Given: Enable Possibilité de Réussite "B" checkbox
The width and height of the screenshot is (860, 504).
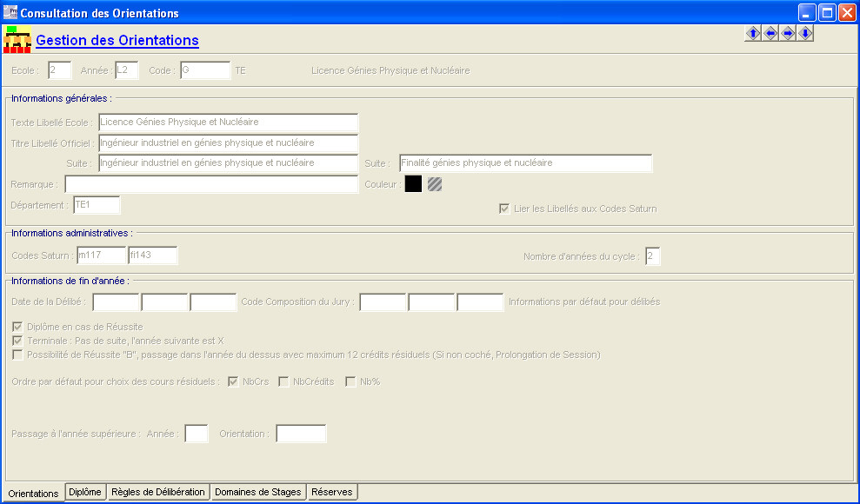Looking at the screenshot, I should tap(17, 355).
